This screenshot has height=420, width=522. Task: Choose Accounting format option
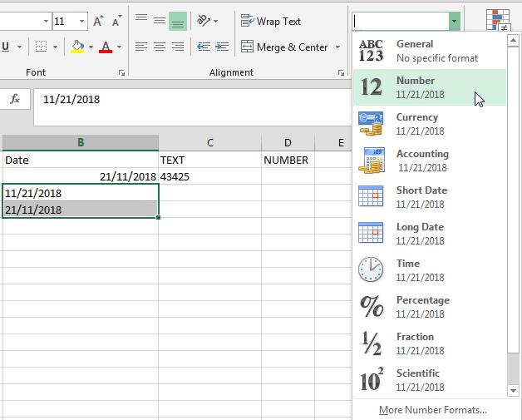pos(430,161)
